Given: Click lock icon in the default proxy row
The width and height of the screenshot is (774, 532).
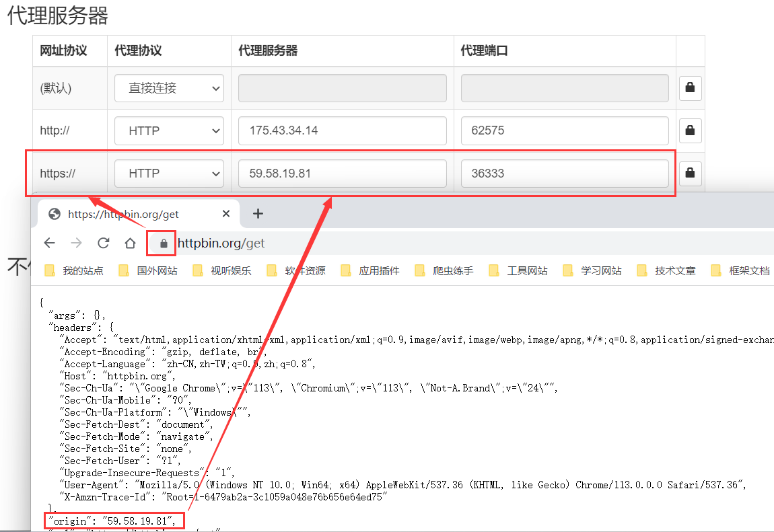Looking at the screenshot, I should (x=691, y=88).
